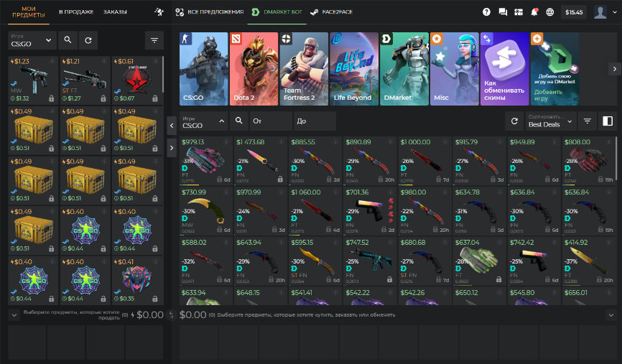Select my $1.21 ST FT rifle item
The width and height of the screenshot is (622, 364).
(x=85, y=80)
